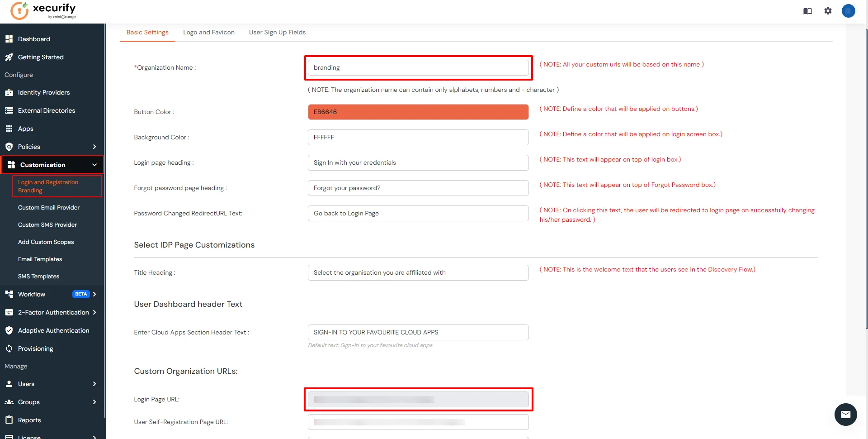The image size is (868, 439).
Task: Click the Users person icon
Action: pos(9,384)
